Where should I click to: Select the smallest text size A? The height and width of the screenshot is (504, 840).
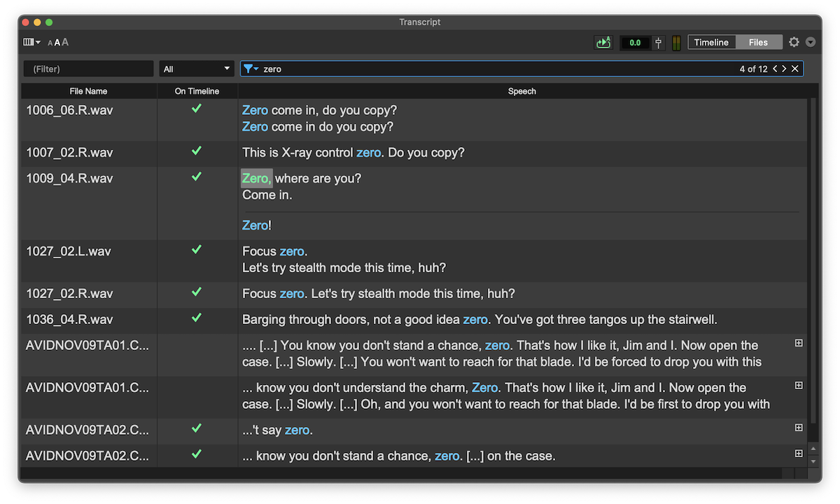click(x=50, y=43)
